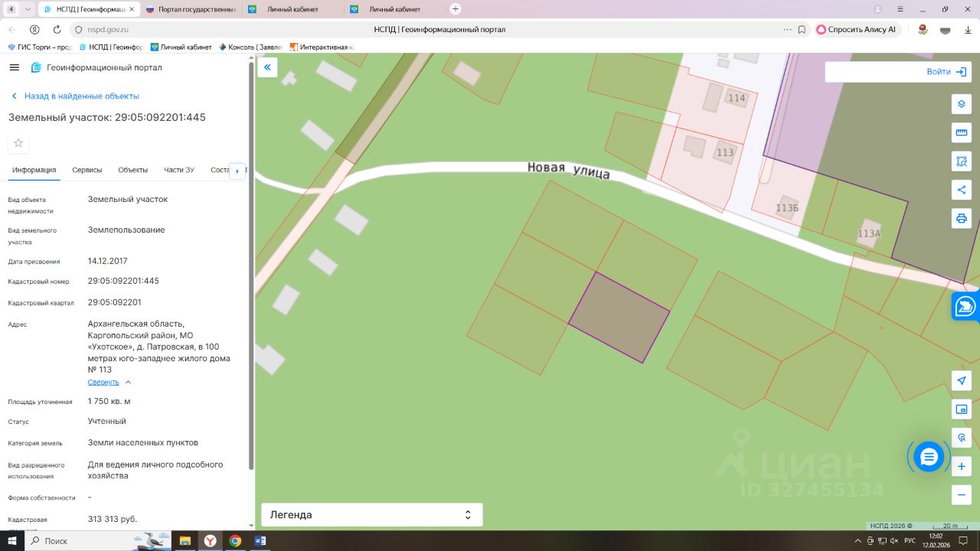Reload the page in the browser

[57, 29]
